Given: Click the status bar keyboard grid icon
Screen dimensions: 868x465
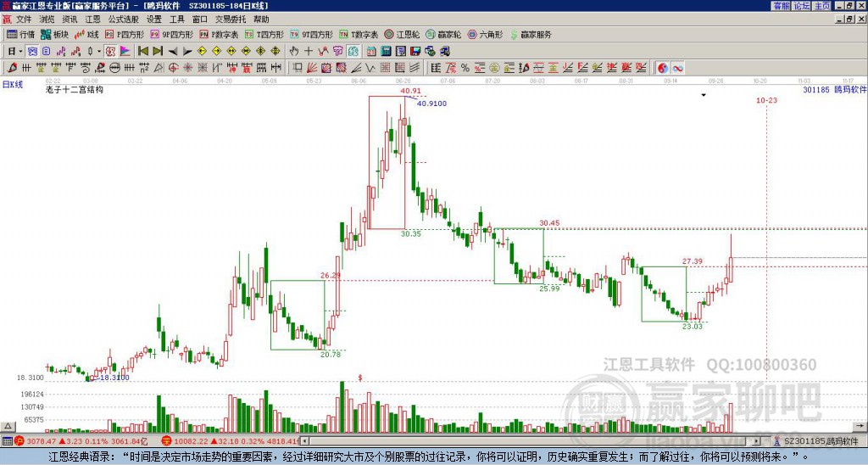Looking at the screenshot, I should click(7, 441).
